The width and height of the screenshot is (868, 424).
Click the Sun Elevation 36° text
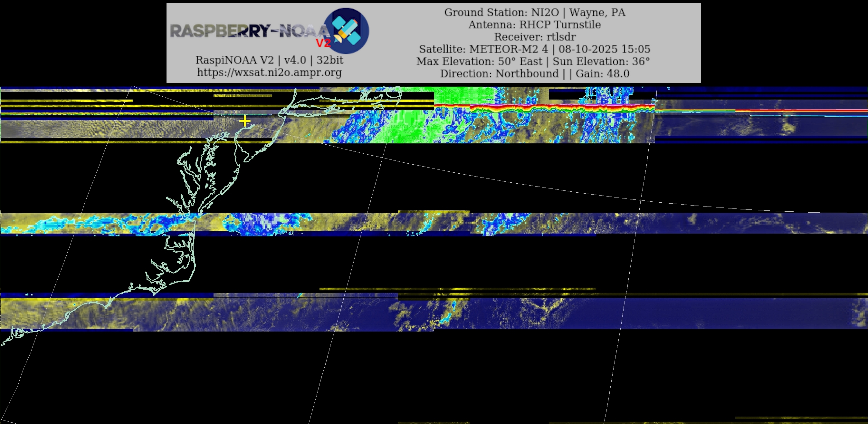point(601,61)
